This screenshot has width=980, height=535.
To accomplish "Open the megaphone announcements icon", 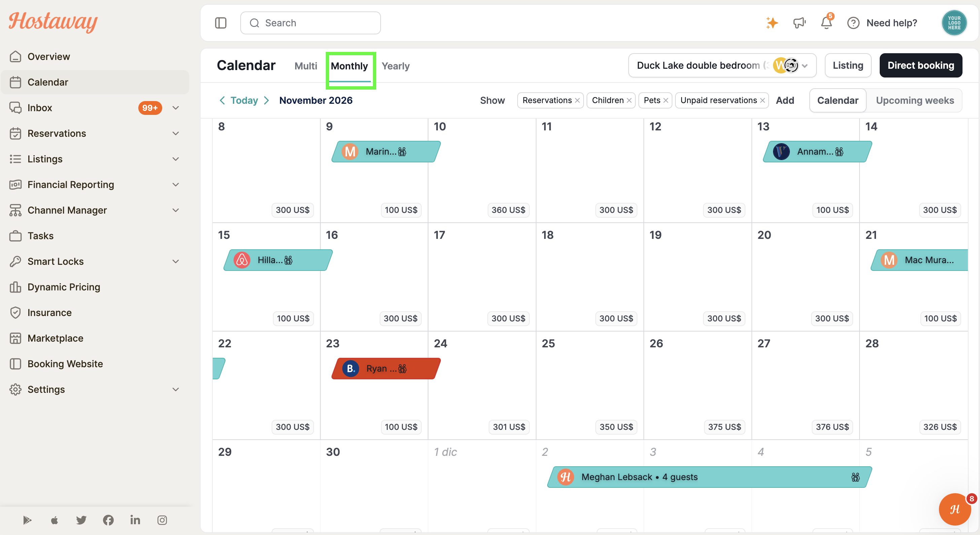I will [799, 23].
